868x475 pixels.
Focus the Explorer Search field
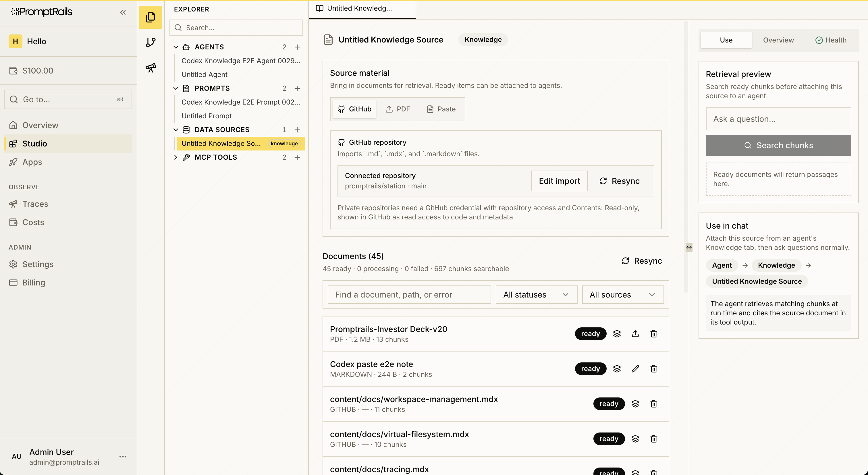(236, 28)
